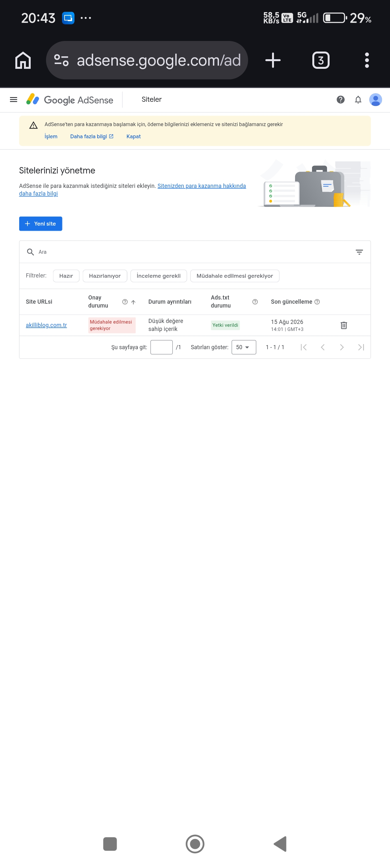Viewport: 390px width, 868px height.
Task: Open the AdSense help icon
Action: point(340,100)
